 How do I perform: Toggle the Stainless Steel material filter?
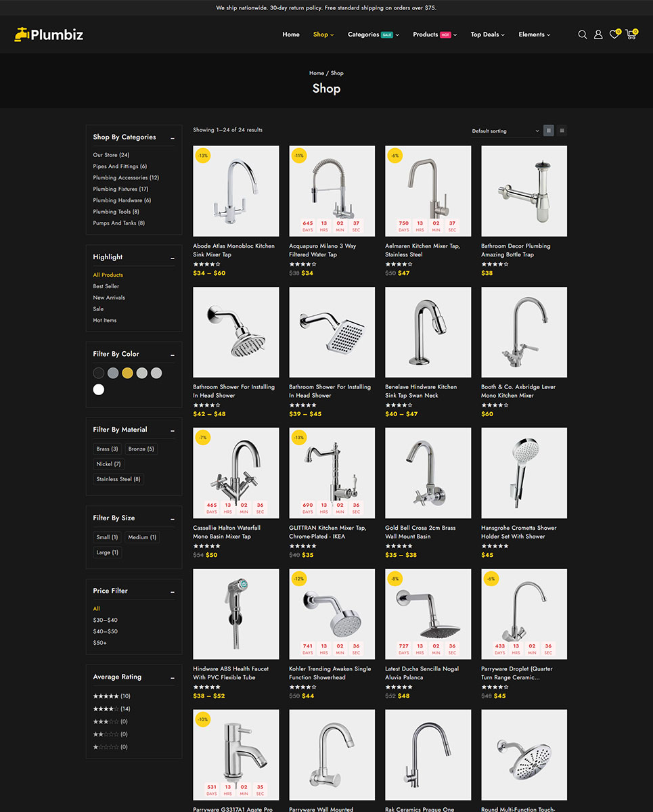(x=118, y=479)
